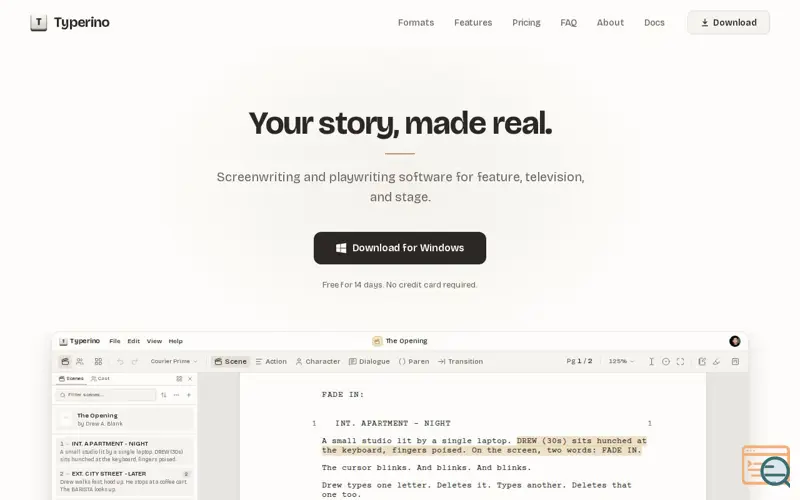This screenshot has height=500, width=800.
Task: Open the About page link
Action: 610,22
